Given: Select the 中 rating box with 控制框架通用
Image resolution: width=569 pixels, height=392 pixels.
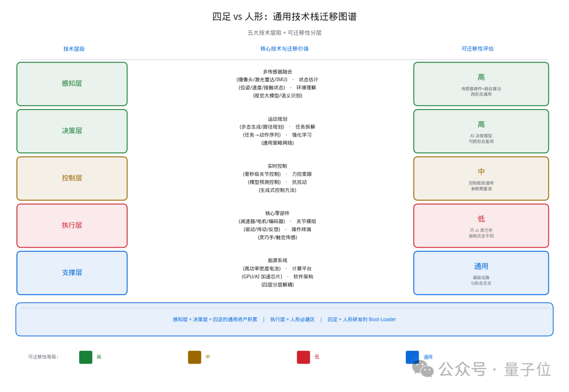Looking at the screenshot, I should (x=481, y=178).
